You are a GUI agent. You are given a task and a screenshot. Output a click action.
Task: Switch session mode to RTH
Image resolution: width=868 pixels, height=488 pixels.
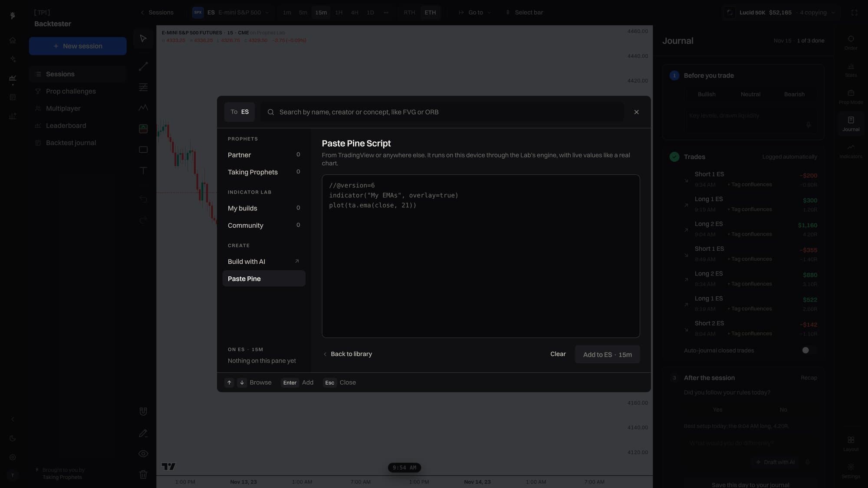click(409, 13)
